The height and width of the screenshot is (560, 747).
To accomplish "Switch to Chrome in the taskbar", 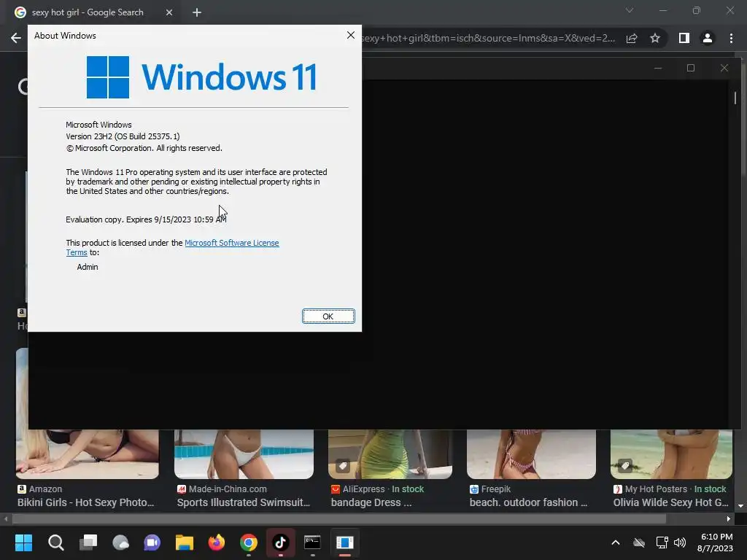I will pyautogui.click(x=249, y=542).
